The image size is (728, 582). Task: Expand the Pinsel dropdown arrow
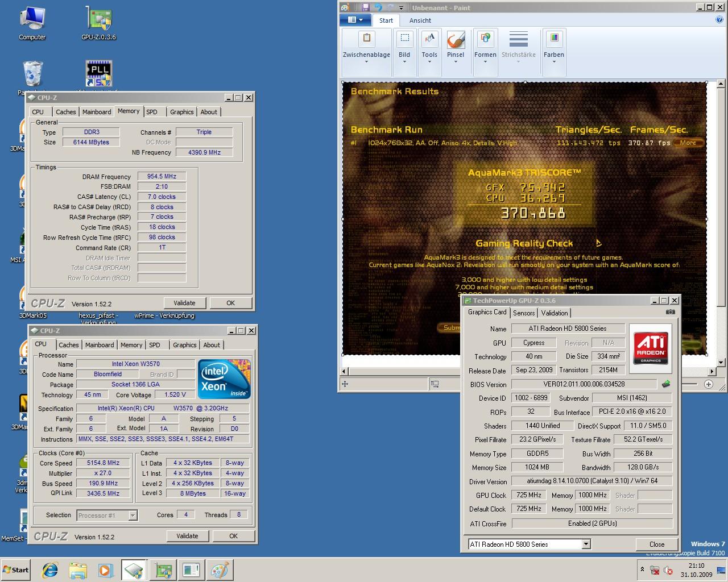(456, 62)
